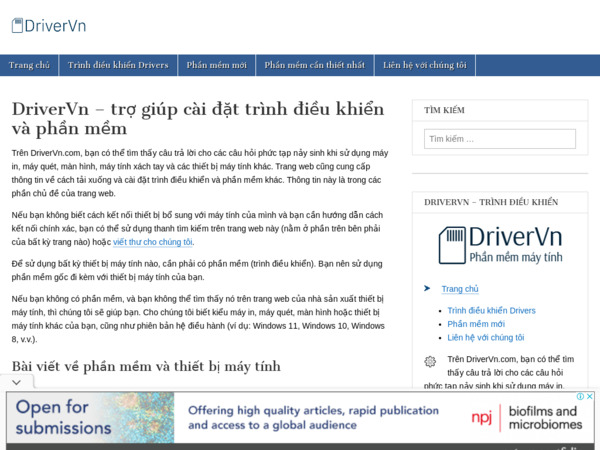Follow the 'viết thư cho chúng tôi' link
This screenshot has width=600, height=450.
pyautogui.click(x=153, y=242)
